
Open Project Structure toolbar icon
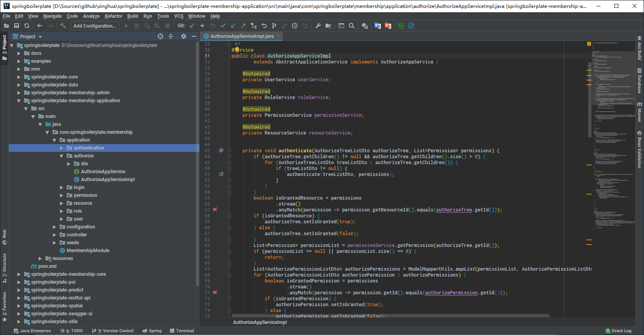[328, 26]
